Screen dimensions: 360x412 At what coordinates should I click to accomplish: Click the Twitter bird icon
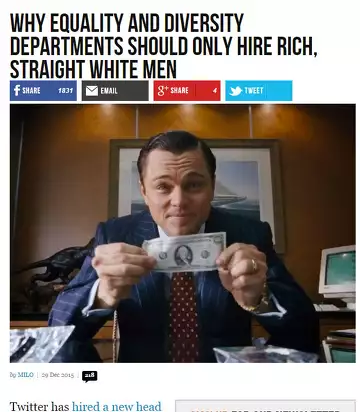(x=235, y=91)
